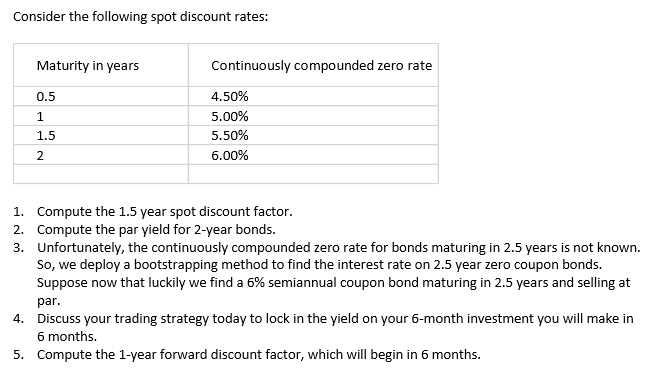655x373 pixels.
Task: Select the 5.50% rate cell
Action: tap(313, 135)
